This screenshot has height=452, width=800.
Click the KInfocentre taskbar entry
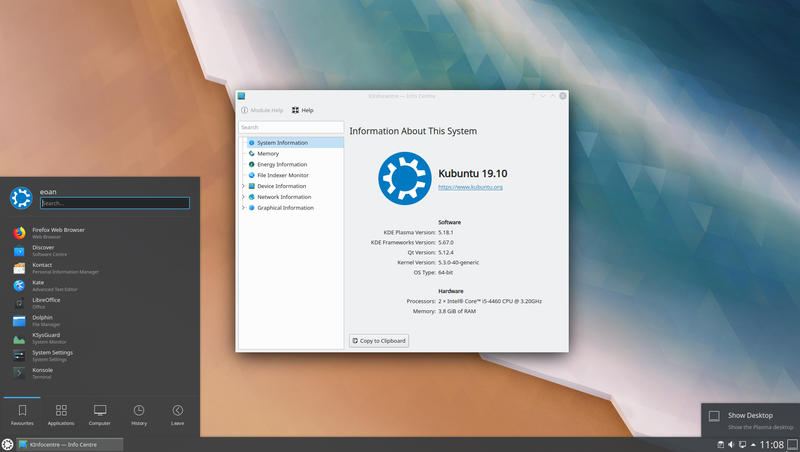point(69,444)
